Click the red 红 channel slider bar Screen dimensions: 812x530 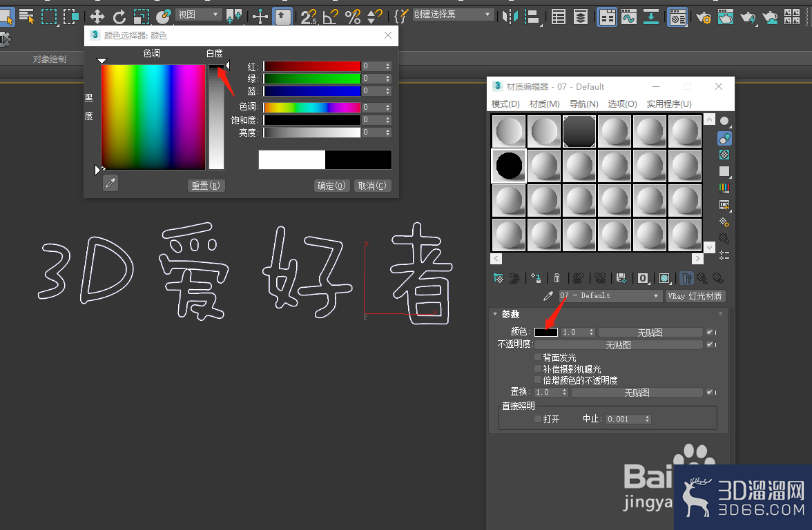312,66
